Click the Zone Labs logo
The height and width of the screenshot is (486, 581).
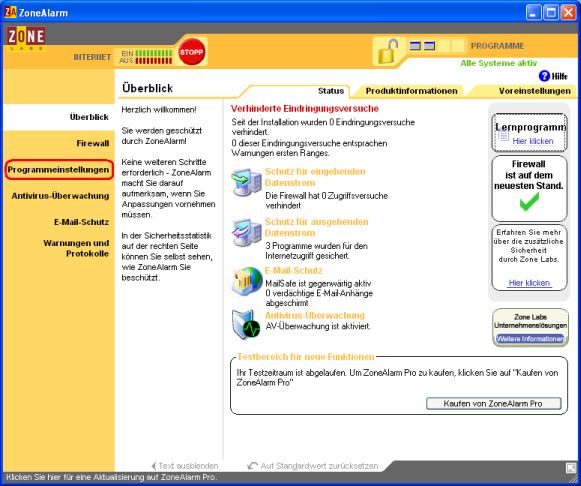pos(26,38)
